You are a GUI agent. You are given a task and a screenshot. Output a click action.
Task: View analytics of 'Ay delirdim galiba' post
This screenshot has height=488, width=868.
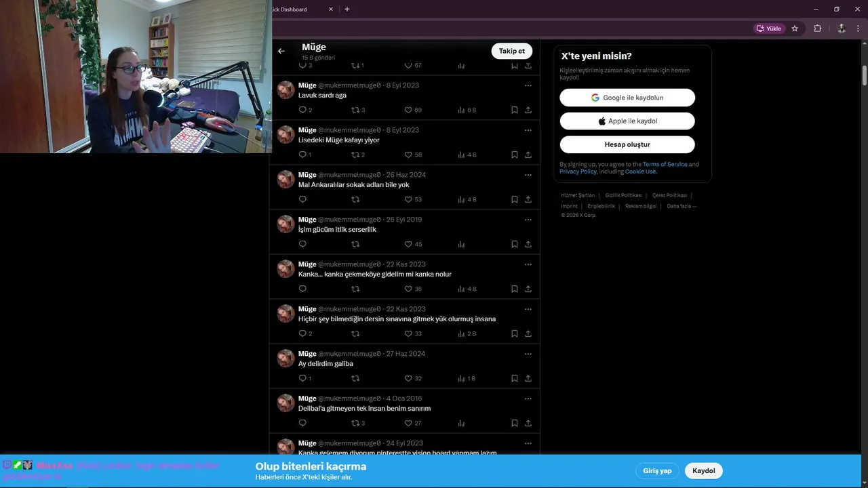pos(461,378)
